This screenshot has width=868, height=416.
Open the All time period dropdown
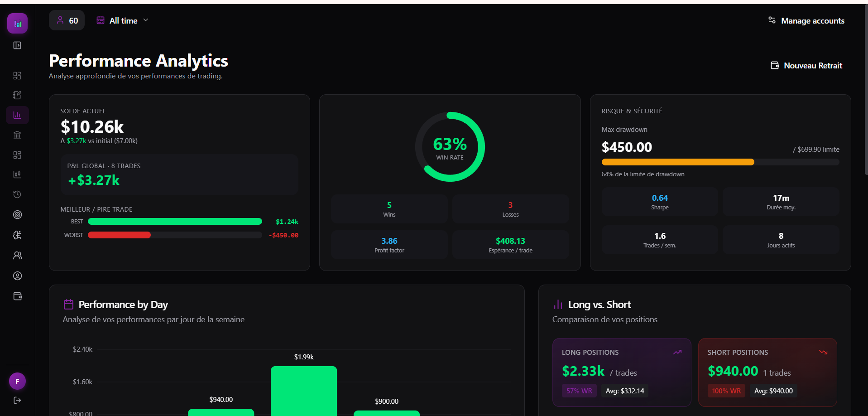click(122, 20)
